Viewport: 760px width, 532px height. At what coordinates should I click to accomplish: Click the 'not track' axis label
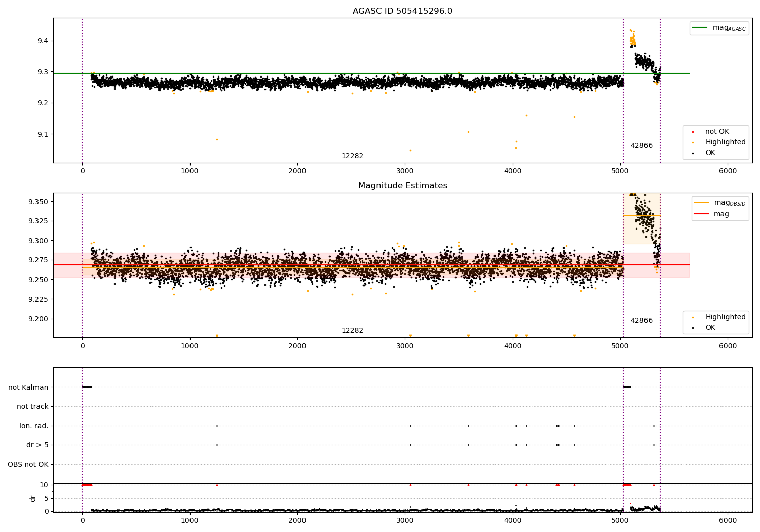pyautogui.click(x=32, y=407)
